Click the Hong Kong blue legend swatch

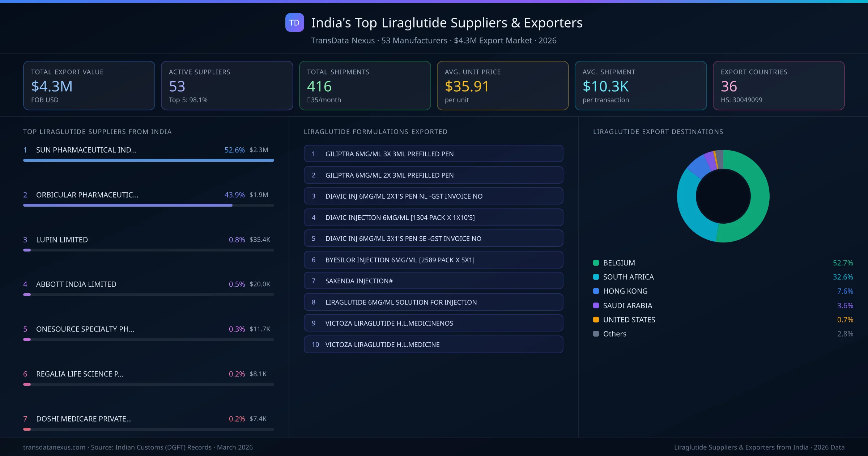coord(596,291)
